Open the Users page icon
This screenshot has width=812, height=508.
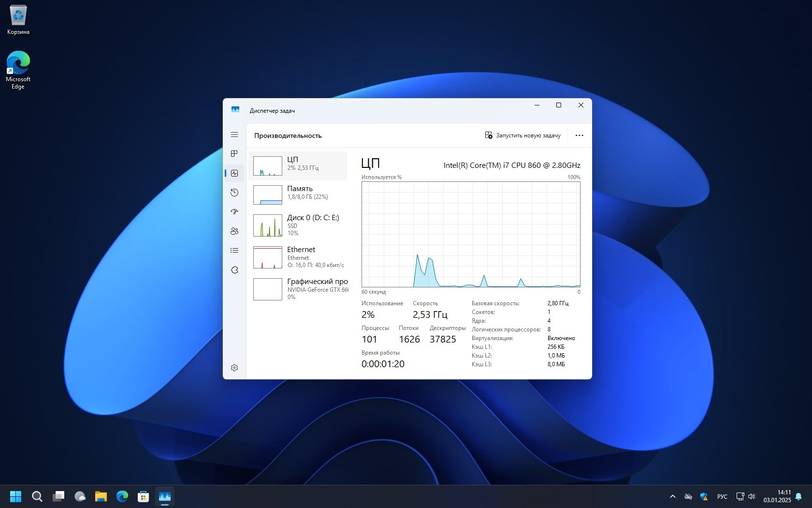pyautogui.click(x=234, y=231)
